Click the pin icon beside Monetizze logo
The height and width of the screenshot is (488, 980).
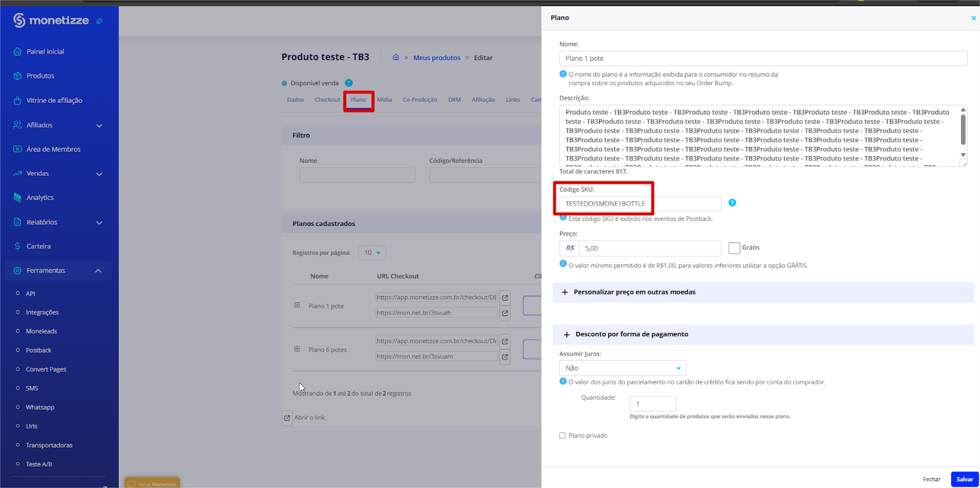(x=99, y=21)
